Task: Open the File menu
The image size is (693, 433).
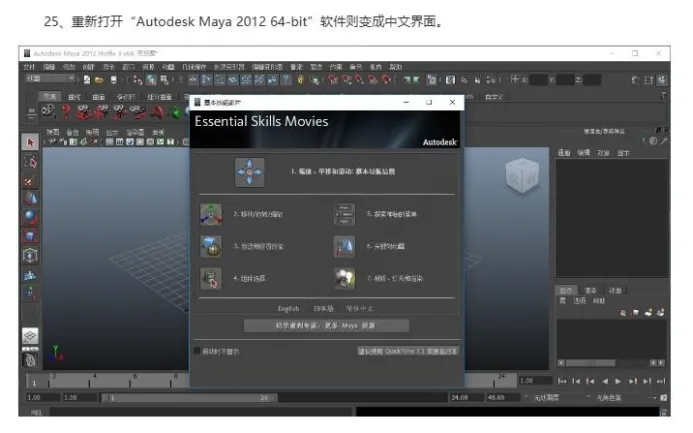Action: [29, 67]
